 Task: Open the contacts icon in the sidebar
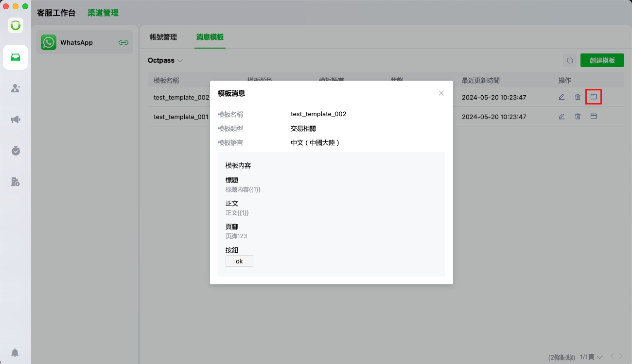16,88
